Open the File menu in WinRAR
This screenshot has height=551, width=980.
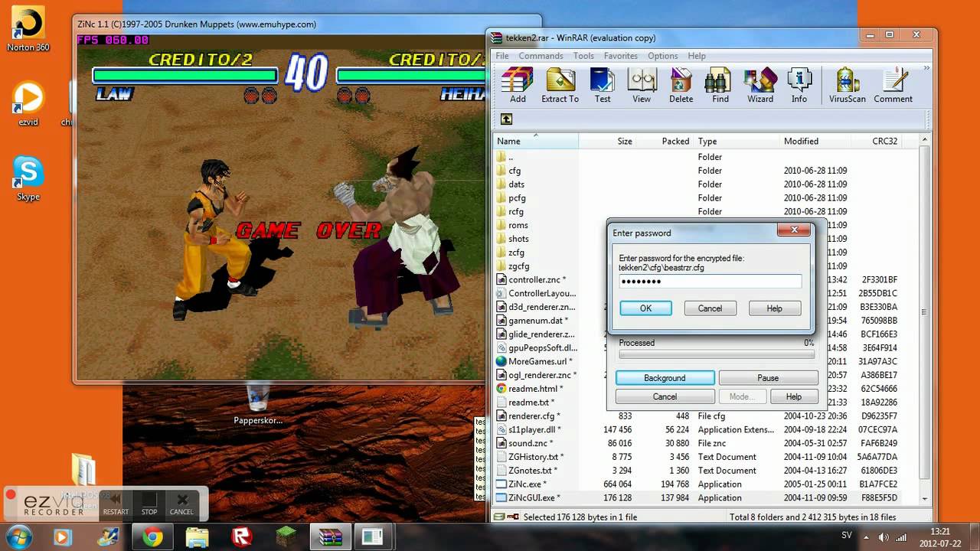pos(502,56)
